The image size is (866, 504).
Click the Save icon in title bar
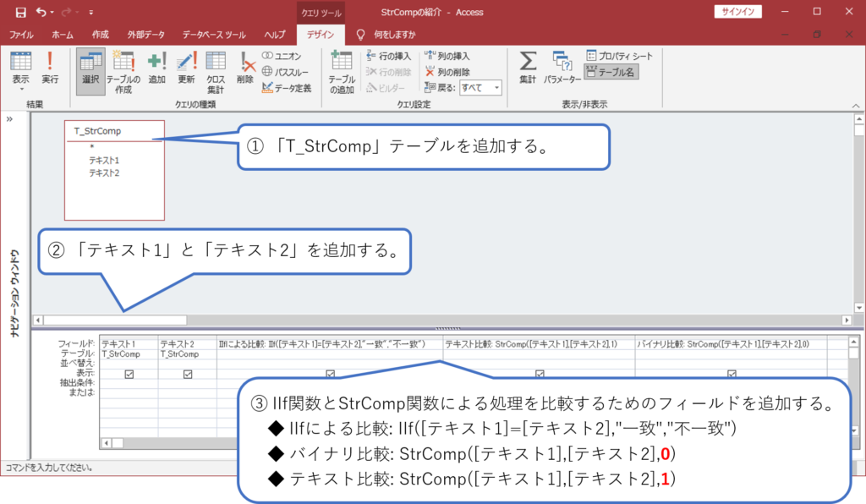[x=20, y=12]
